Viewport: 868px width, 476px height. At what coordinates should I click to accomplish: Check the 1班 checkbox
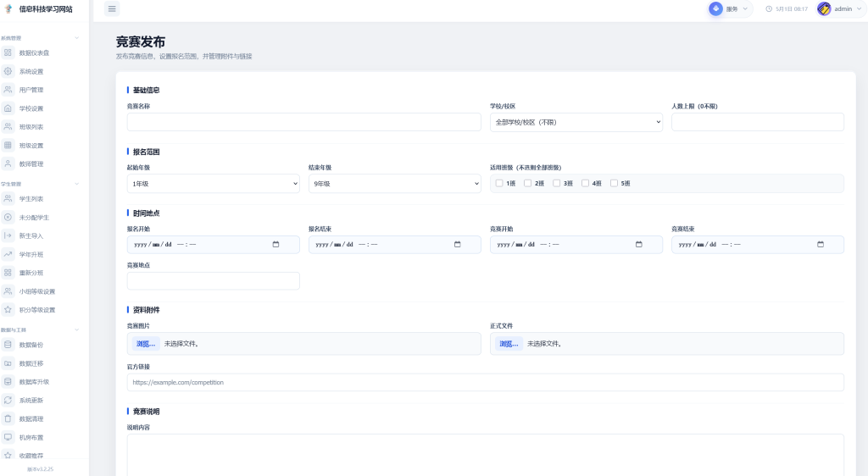point(499,183)
